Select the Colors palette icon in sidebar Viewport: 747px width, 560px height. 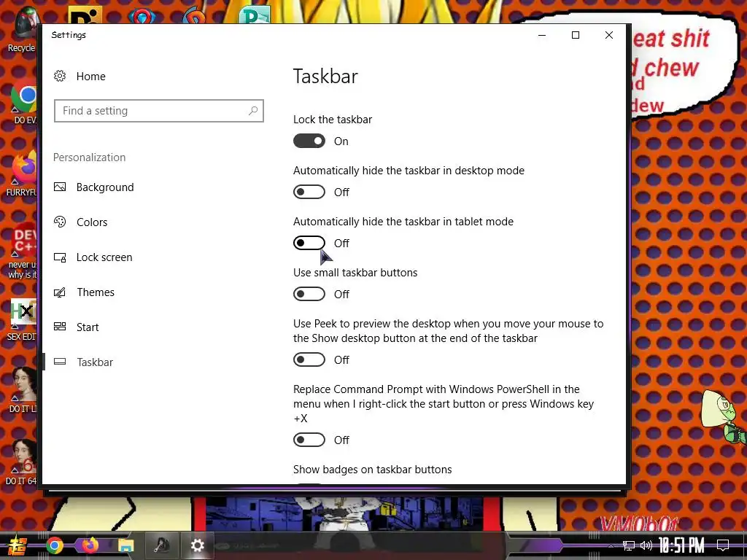click(x=60, y=222)
